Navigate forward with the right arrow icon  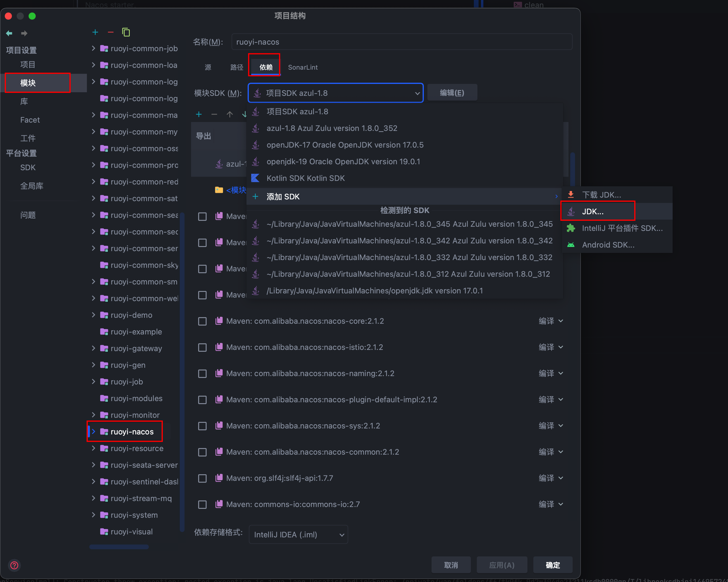point(24,33)
